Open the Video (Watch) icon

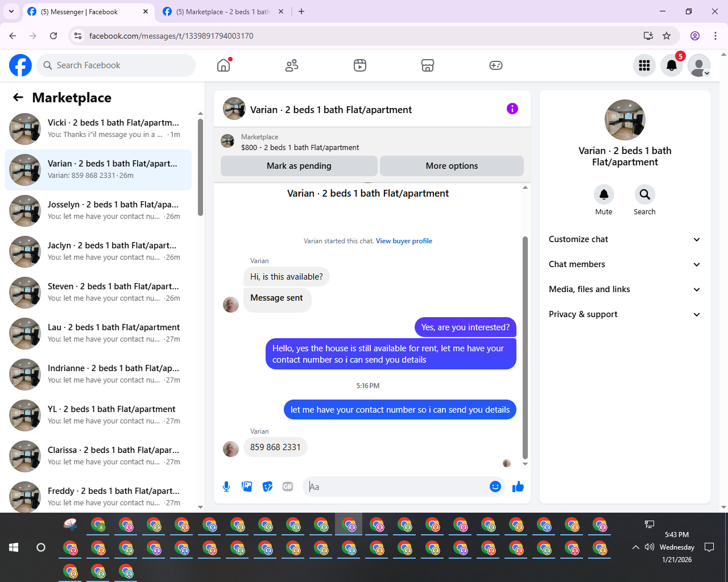click(360, 65)
